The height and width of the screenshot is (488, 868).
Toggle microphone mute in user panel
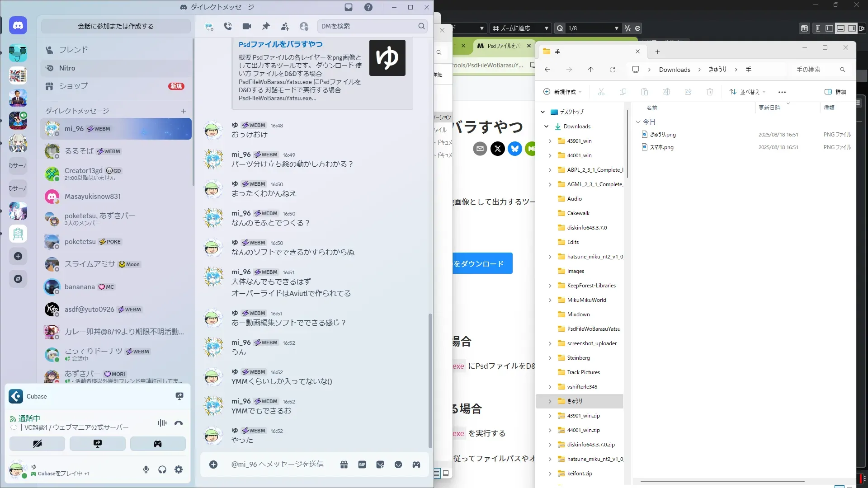pos(146,470)
